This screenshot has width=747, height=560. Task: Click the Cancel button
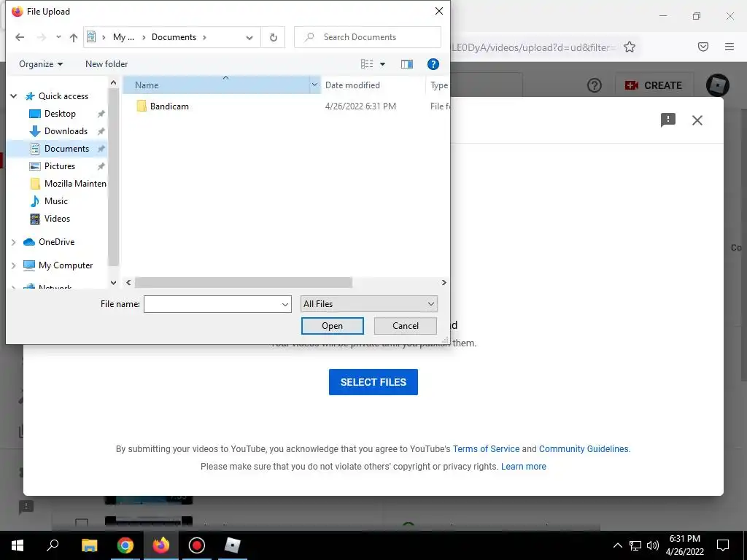pyautogui.click(x=406, y=326)
